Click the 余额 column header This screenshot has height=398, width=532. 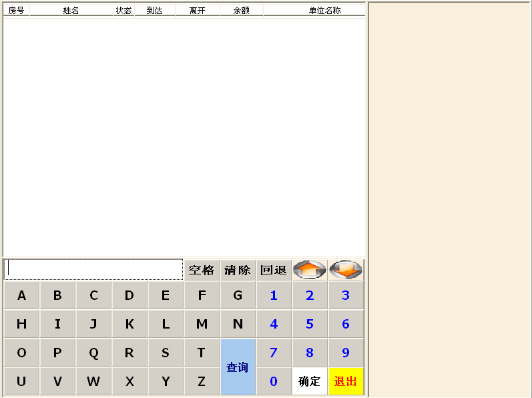click(x=241, y=11)
